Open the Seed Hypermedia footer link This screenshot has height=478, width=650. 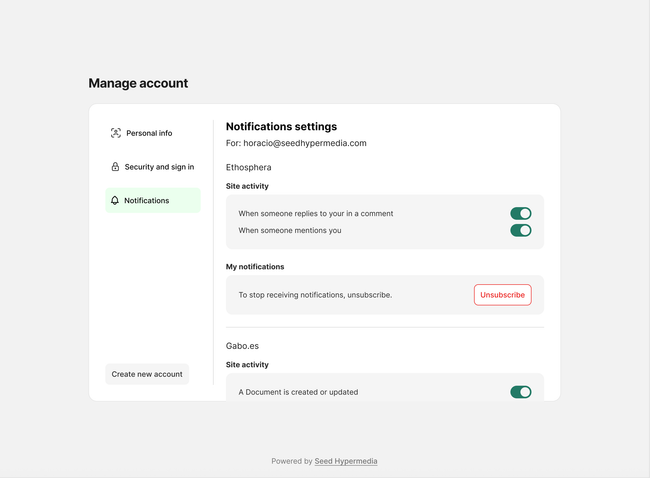[x=346, y=461]
